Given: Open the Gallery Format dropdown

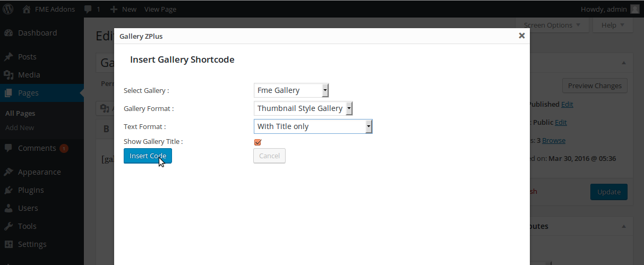Looking at the screenshot, I should pos(303,108).
